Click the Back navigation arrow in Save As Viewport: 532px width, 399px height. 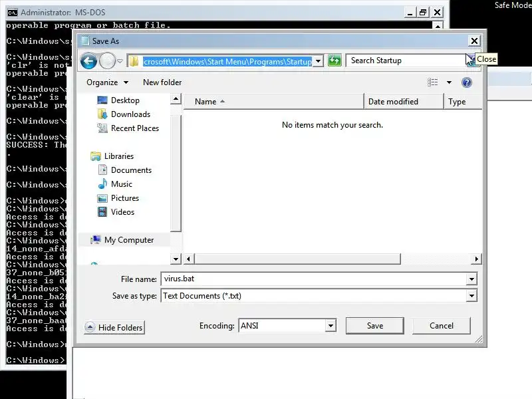point(88,61)
